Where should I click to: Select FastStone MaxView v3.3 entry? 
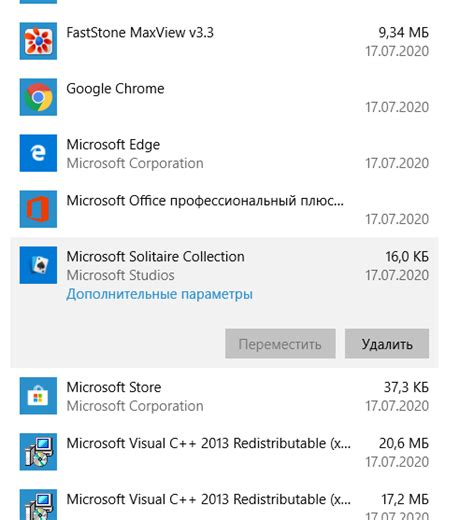pyautogui.click(x=224, y=41)
